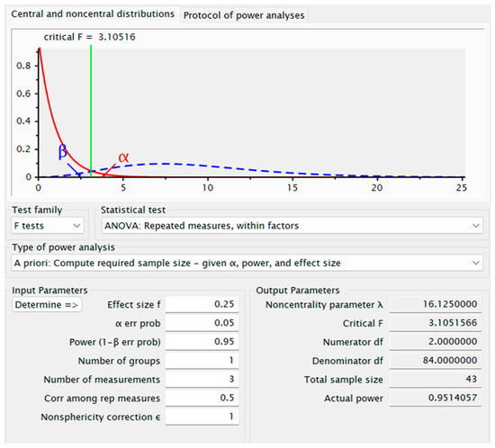
Task: Expand the Statistical test dropdown
Action: tap(292, 226)
